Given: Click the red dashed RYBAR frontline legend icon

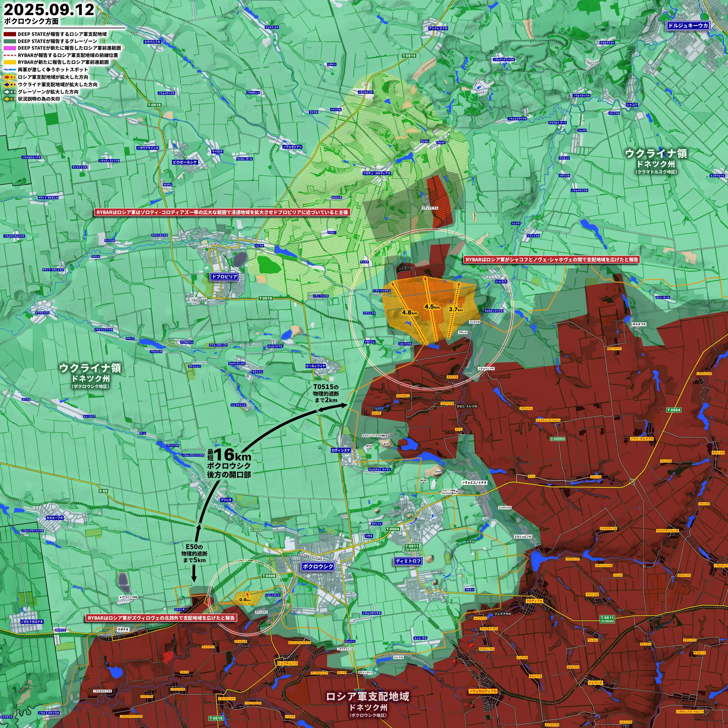Looking at the screenshot, I should (x=10, y=55).
